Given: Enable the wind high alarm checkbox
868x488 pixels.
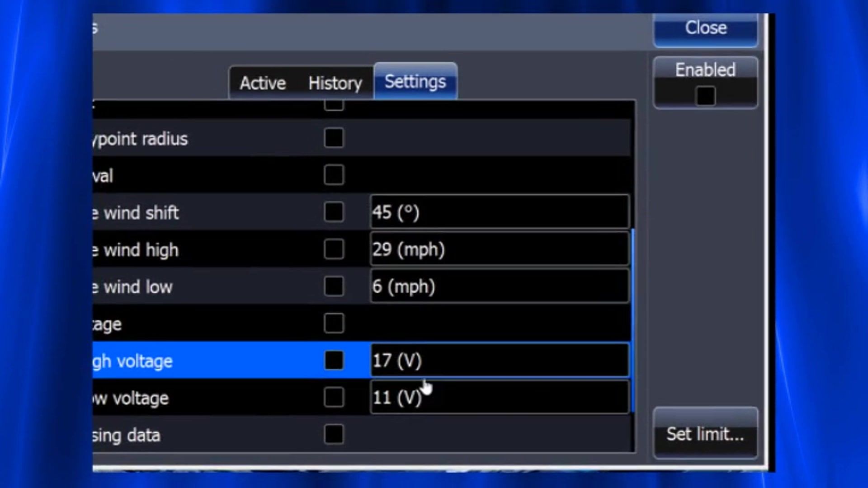Looking at the screenshot, I should (334, 249).
